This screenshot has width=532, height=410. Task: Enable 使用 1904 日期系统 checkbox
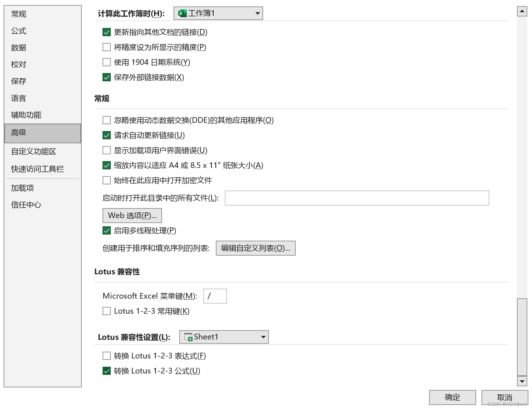[106, 62]
